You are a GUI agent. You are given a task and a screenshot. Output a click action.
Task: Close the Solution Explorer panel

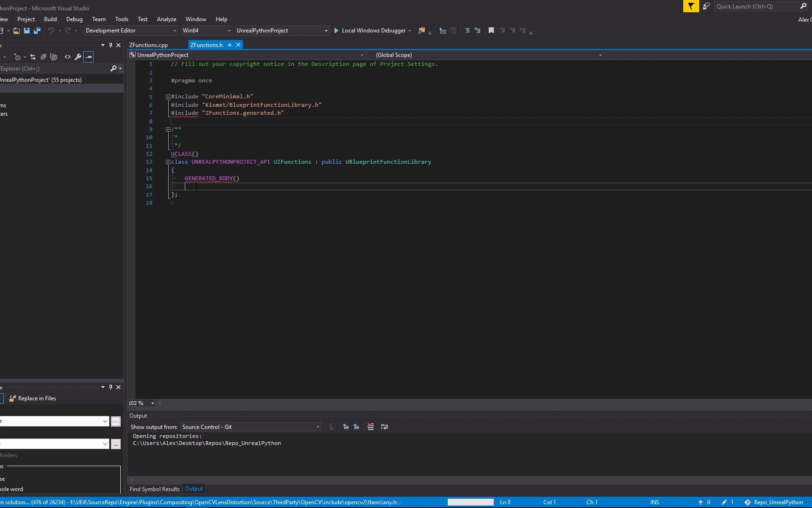(118, 45)
